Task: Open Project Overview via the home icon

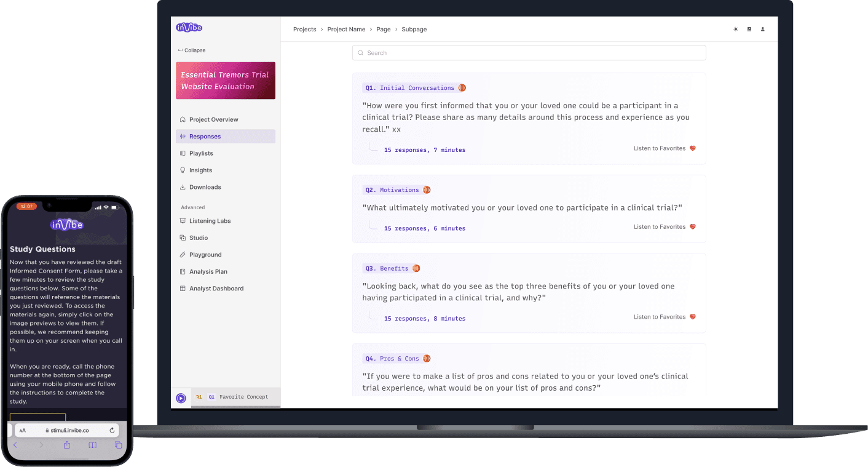Action: point(184,119)
